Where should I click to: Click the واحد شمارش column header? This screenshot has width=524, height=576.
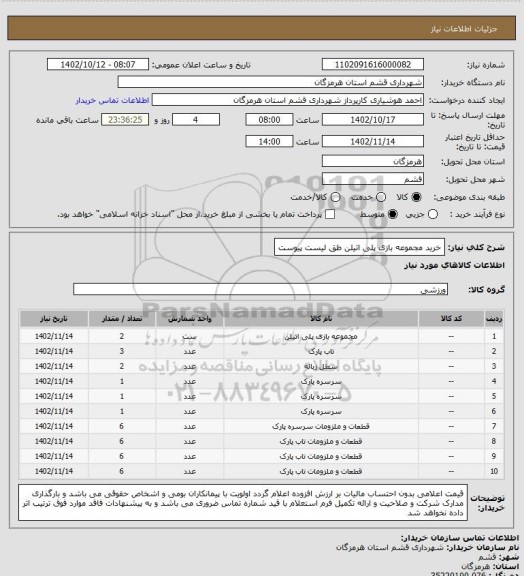point(190,319)
